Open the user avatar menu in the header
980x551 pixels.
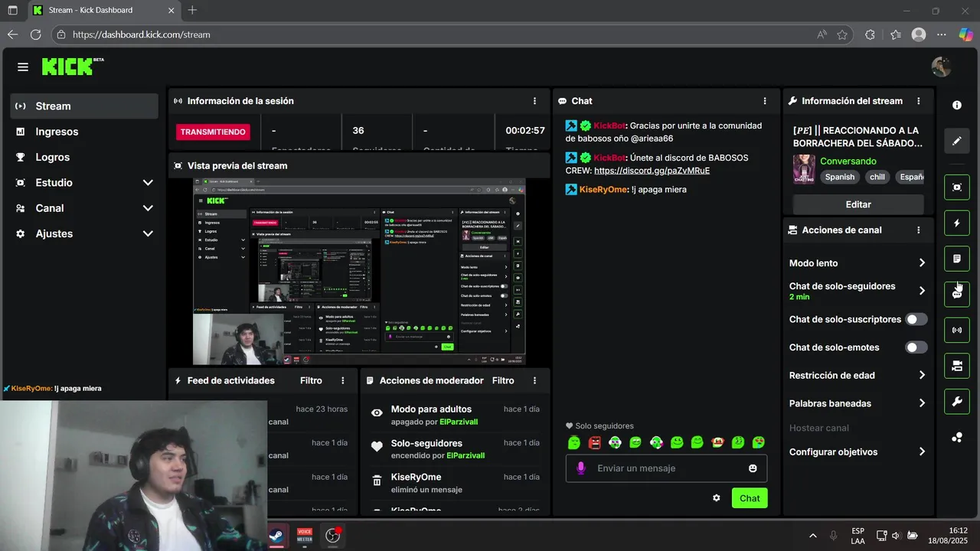941,67
